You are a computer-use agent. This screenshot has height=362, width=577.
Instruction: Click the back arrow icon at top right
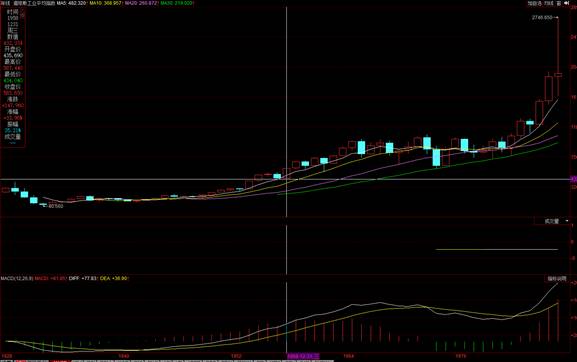[x=567, y=3]
